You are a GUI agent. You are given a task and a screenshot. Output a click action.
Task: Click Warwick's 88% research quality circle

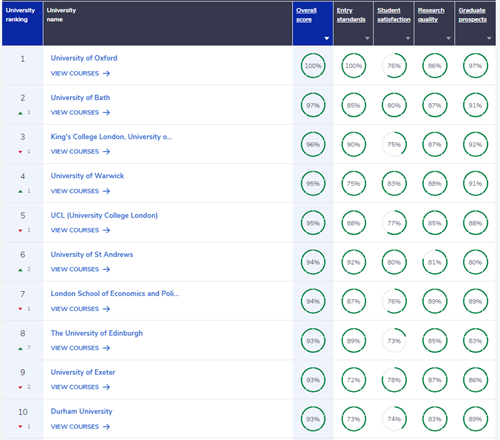coord(435,184)
